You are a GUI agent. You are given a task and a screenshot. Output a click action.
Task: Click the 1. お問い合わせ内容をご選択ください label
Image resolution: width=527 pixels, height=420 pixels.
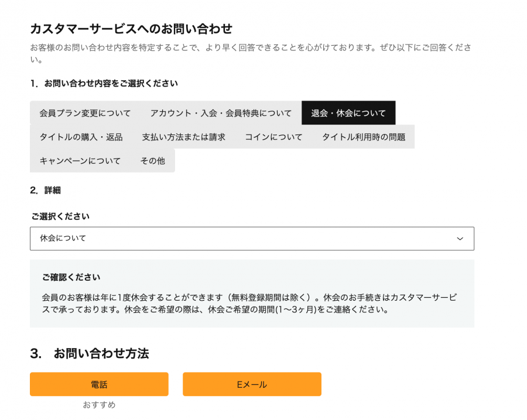tap(104, 83)
